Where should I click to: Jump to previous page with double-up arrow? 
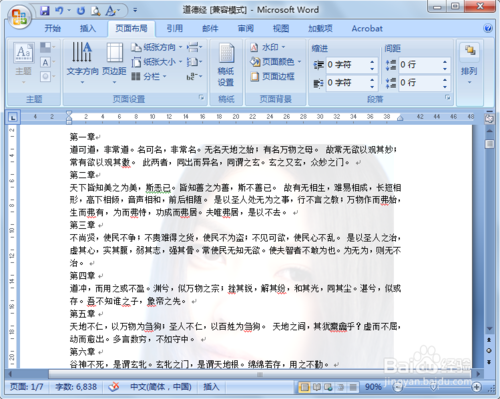[489, 340]
